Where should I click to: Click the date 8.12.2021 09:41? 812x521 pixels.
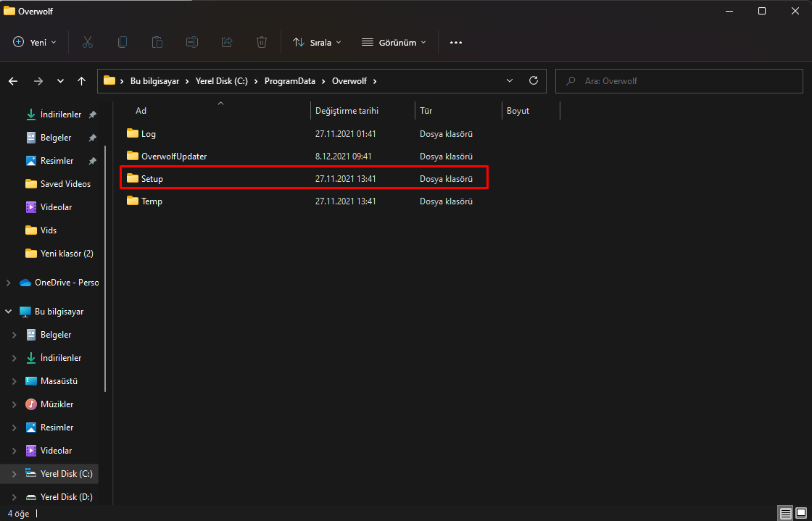click(344, 156)
